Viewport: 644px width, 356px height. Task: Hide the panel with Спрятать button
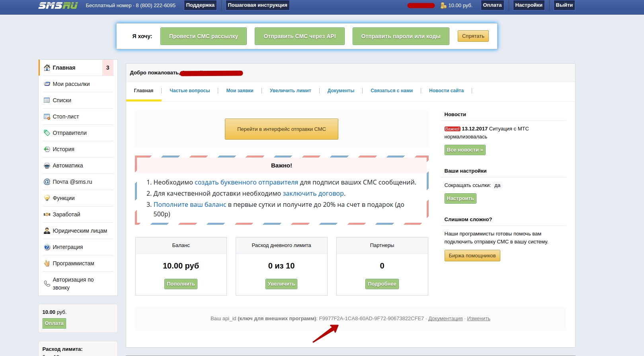click(473, 36)
